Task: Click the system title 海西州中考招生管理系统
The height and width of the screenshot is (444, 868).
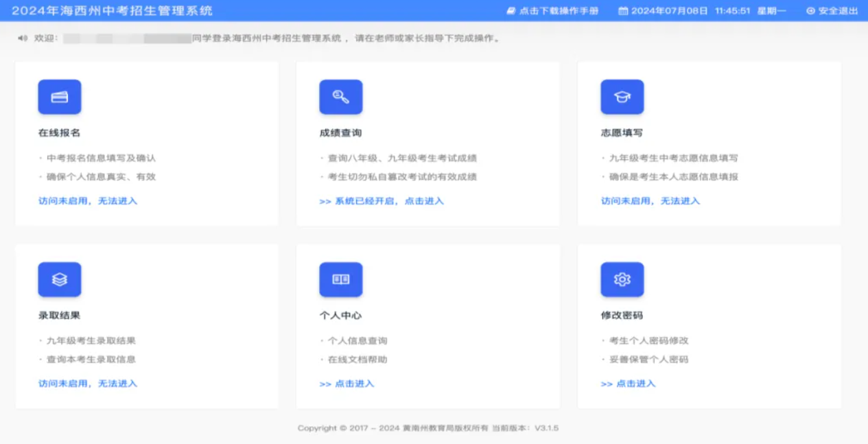Action: [112, 11]
